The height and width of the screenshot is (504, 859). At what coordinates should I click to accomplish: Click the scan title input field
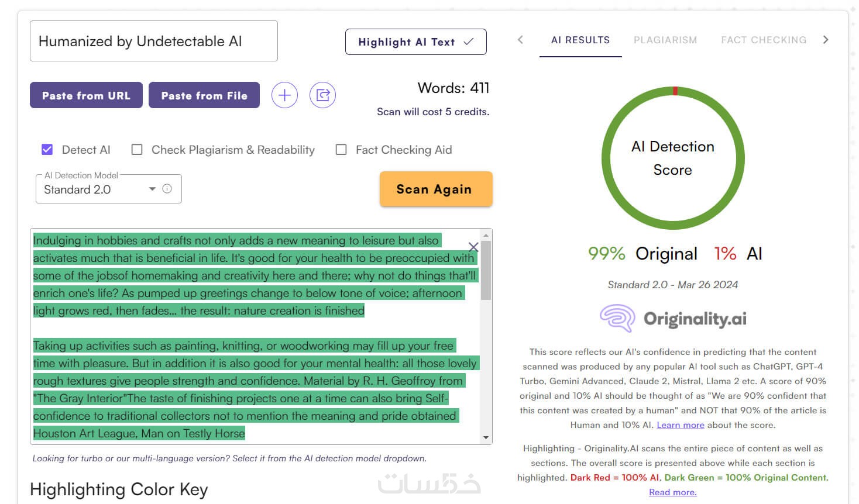click(x=153, y=41)
